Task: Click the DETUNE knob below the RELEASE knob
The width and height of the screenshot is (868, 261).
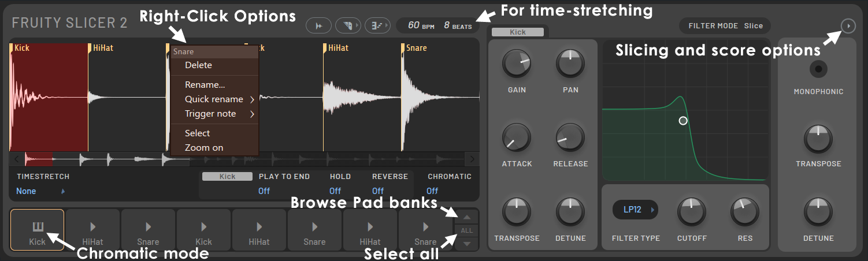Action: pyautogui.click(x=570, y=212)
